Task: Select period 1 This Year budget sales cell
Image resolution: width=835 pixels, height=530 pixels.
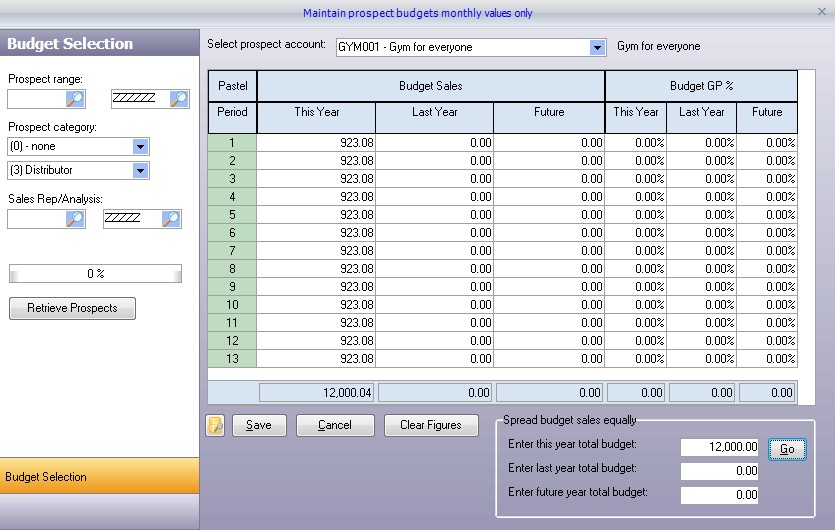Action: (316, 142)
